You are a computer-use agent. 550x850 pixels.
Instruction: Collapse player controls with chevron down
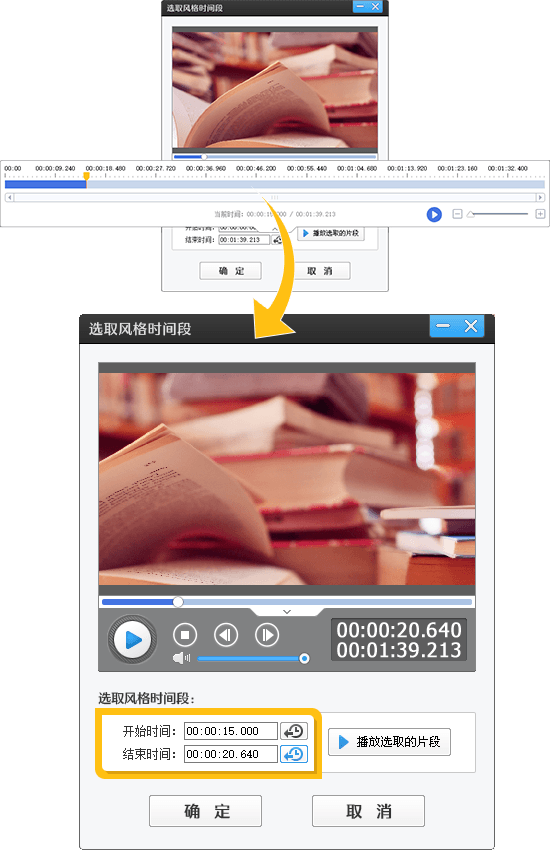click(287, 611)
